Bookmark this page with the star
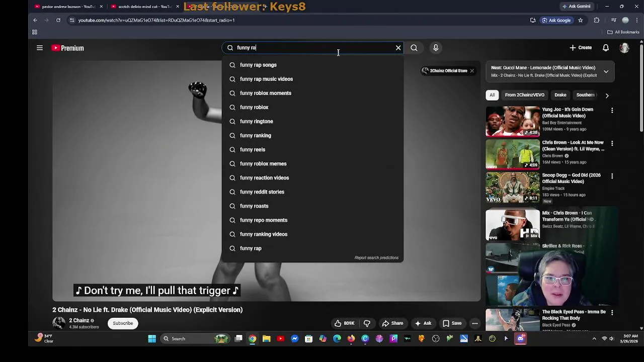This screenshot has height=362, width=644. pyautogui.click(x=581, y=20)
